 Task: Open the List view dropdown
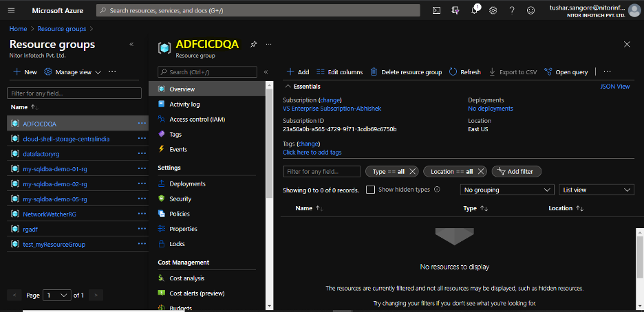tap(597, 190)
